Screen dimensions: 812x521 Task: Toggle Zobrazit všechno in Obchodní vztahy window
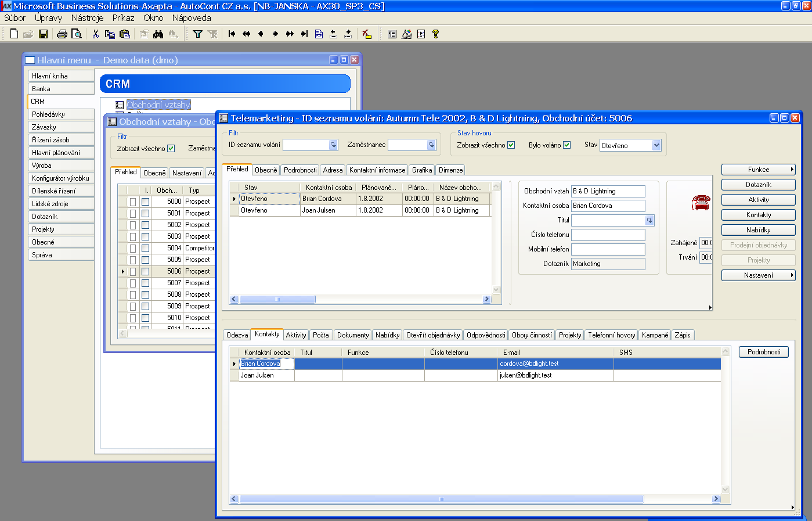click(171, 149)
